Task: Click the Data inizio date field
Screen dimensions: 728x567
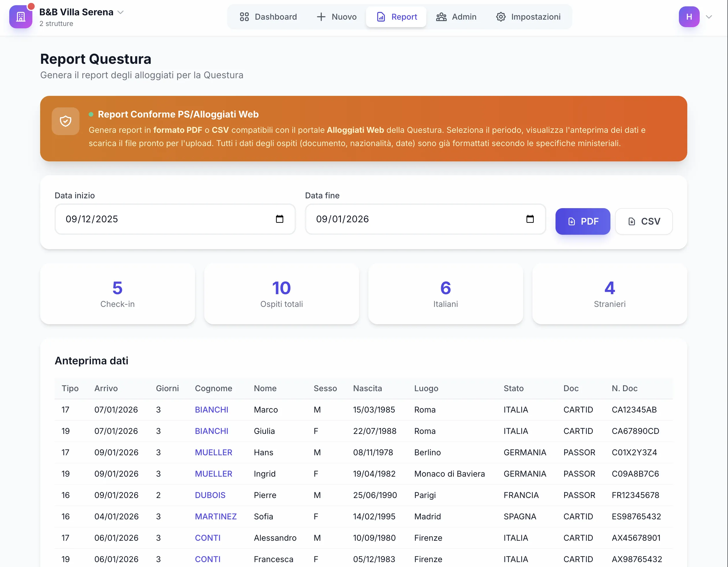Action: point(160,219)
